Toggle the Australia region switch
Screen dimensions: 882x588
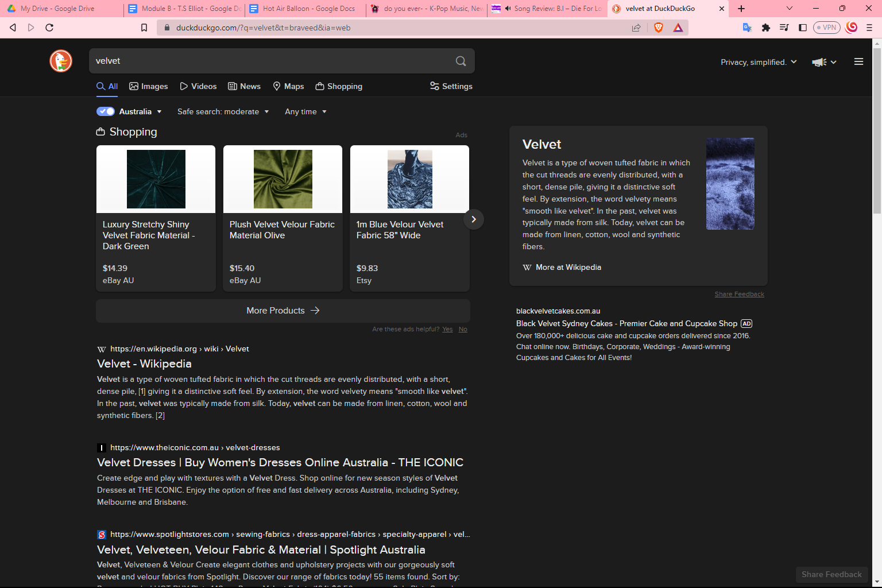pos(106,111)
